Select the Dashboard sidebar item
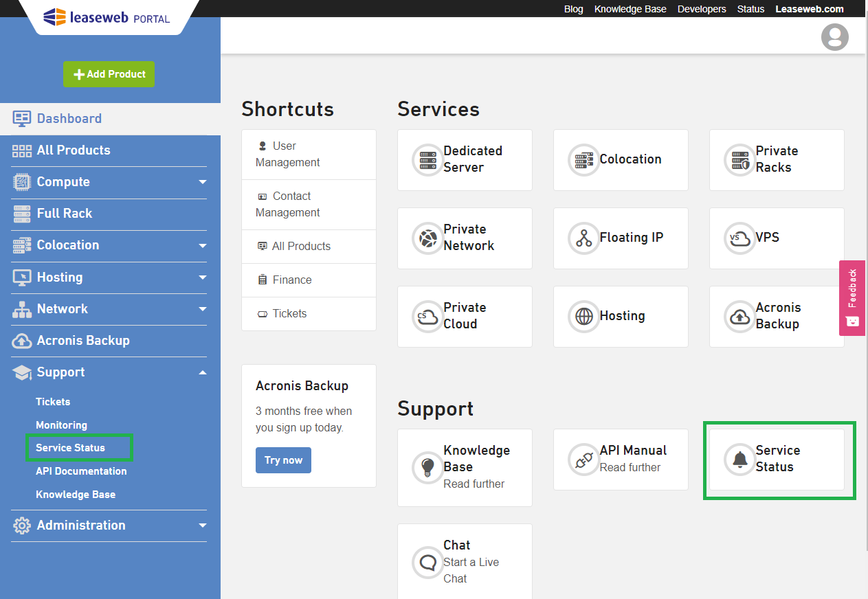 [110, 119]
